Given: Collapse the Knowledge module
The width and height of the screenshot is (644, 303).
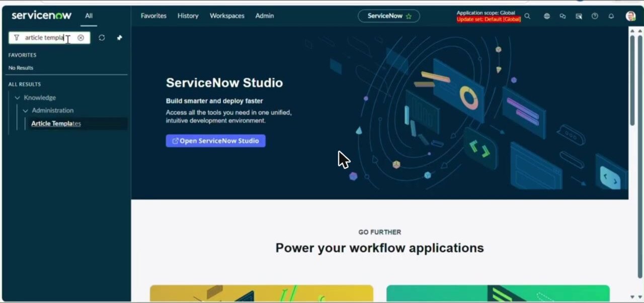Looking at the screenshot, I should point(18,97).
